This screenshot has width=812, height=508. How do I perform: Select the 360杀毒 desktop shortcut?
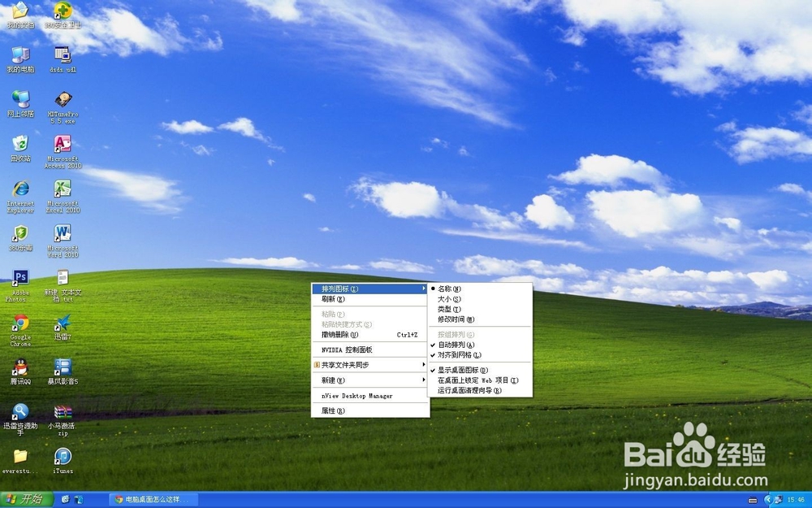point(21,238)
